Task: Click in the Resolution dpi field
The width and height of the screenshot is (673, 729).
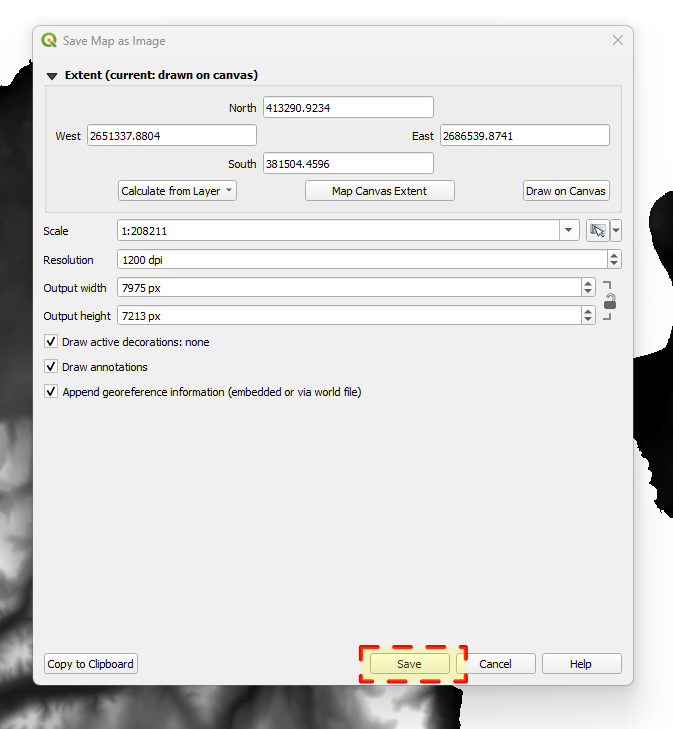Action: point(362,259)
